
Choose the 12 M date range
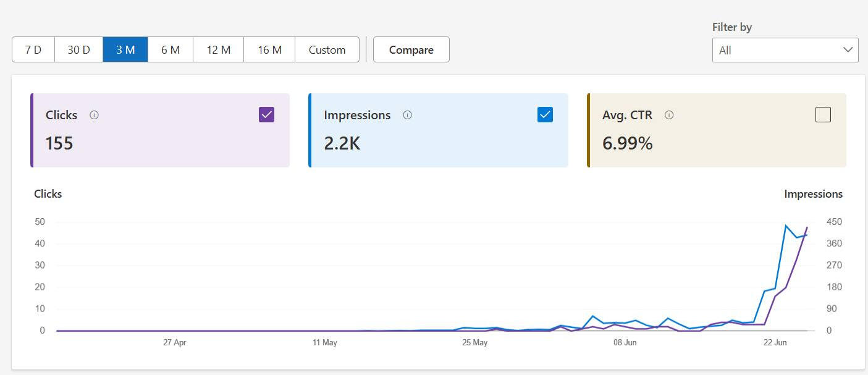(218, 50)
